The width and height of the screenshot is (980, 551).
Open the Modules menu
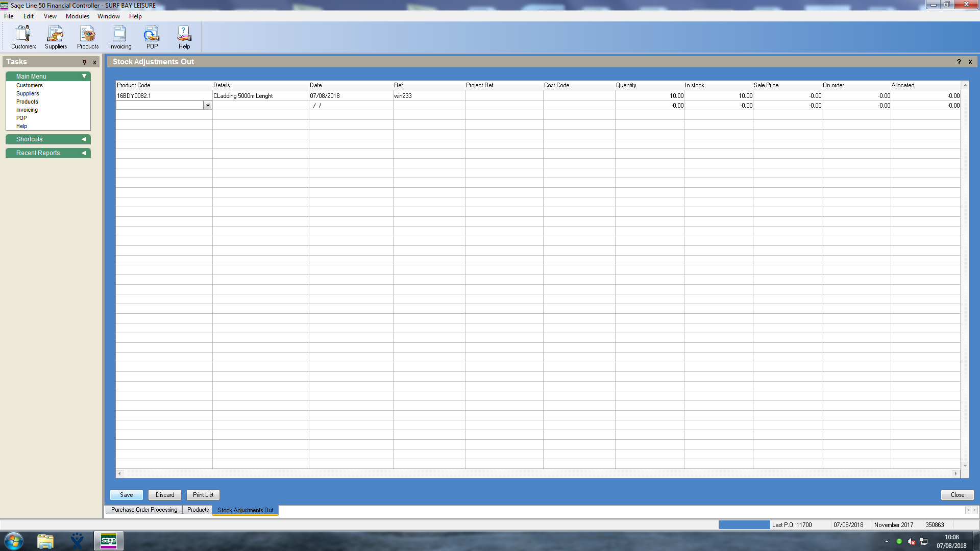(77, 16)
